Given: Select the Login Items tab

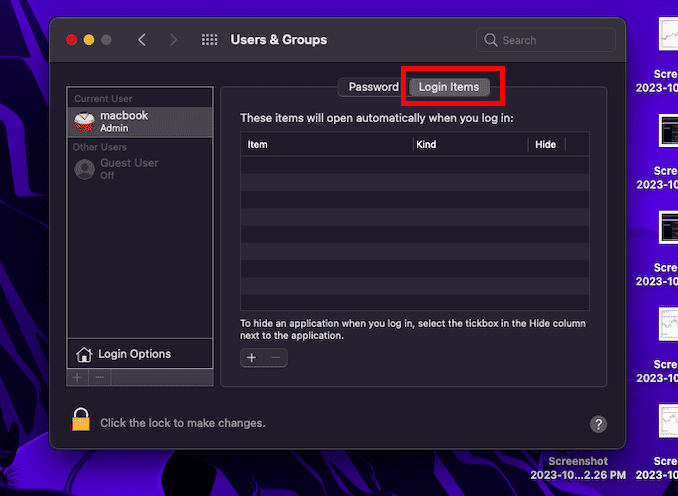Looking at the screenshot, I should (x=449, y=87).
